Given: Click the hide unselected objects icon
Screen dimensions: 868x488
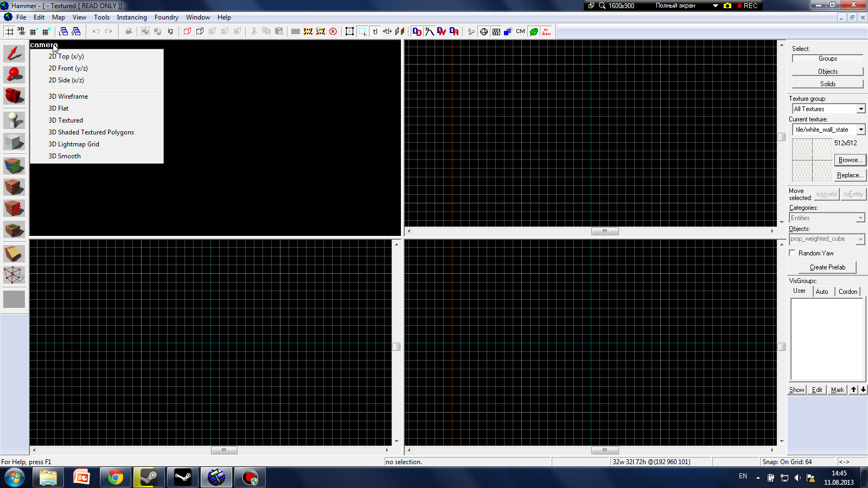Looking at the screenshot, I should coord(200,31).
